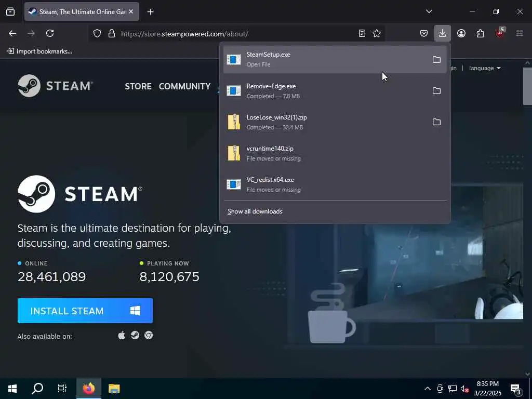
Task: Open Task View on the taskbar
Action: coord(62,389)
